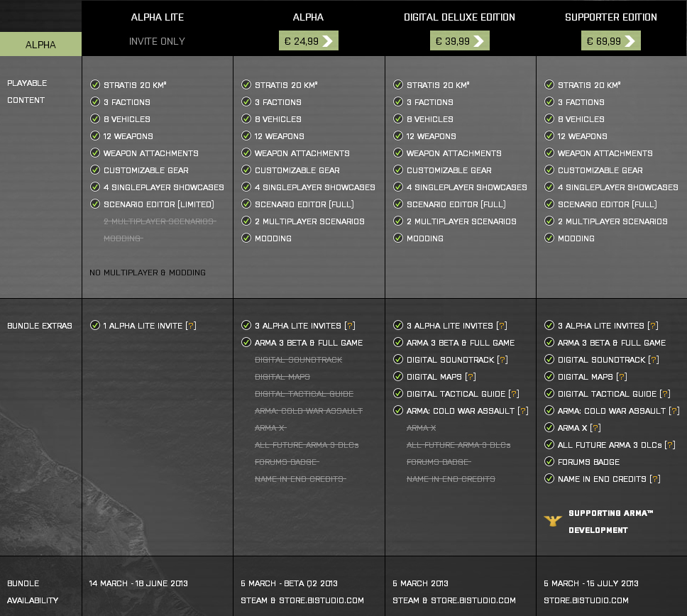The height and width of the screenshot is (616, 687).
Task: Click the NO MULTIPLAYER & MODDING note
Action: (x=148, y=273)
